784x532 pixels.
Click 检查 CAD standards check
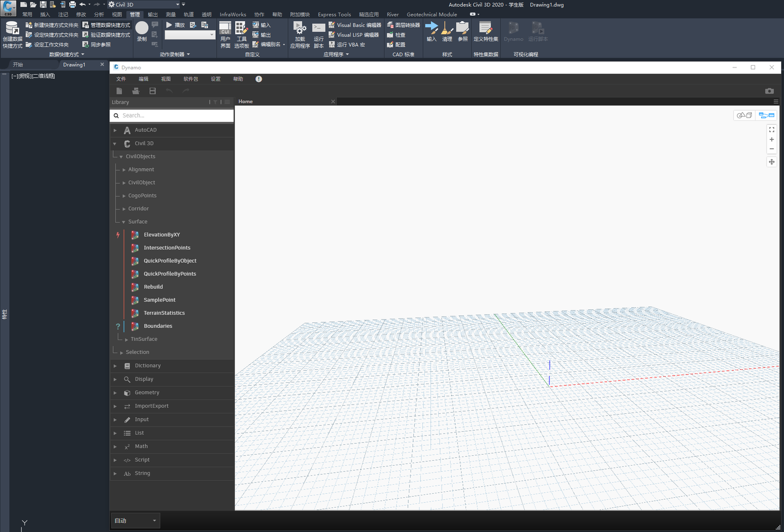coord(396,35)
